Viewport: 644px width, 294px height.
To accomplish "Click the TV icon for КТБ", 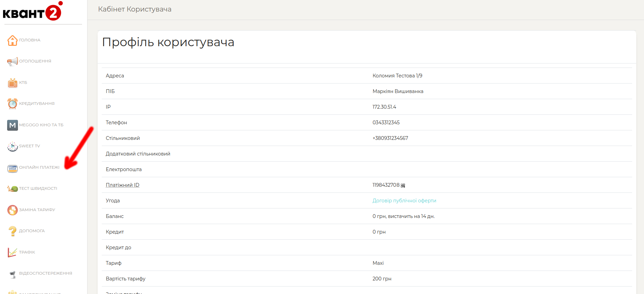I will coord(13,83).
